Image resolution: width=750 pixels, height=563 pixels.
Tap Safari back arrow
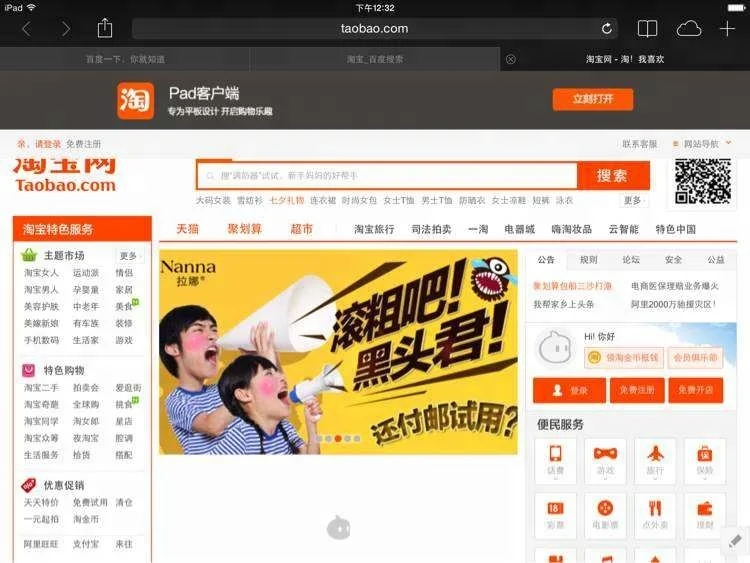[x=26, y=29]
